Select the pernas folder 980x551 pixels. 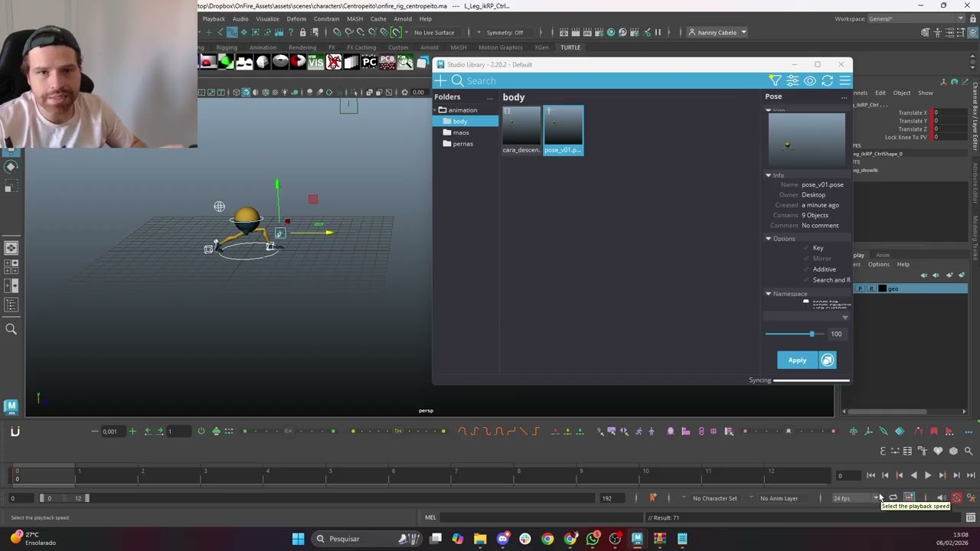[x=462, y=144]
